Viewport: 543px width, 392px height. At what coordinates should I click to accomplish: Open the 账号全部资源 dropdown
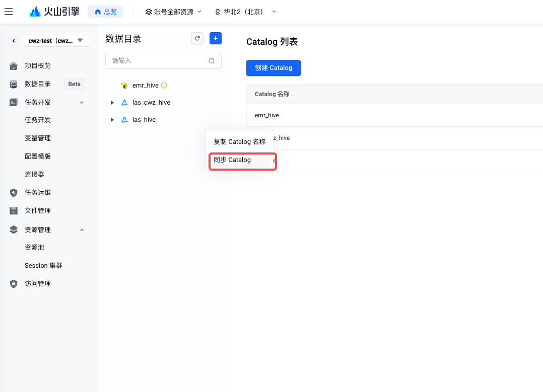pyautogui.click(x=173, y=12)
